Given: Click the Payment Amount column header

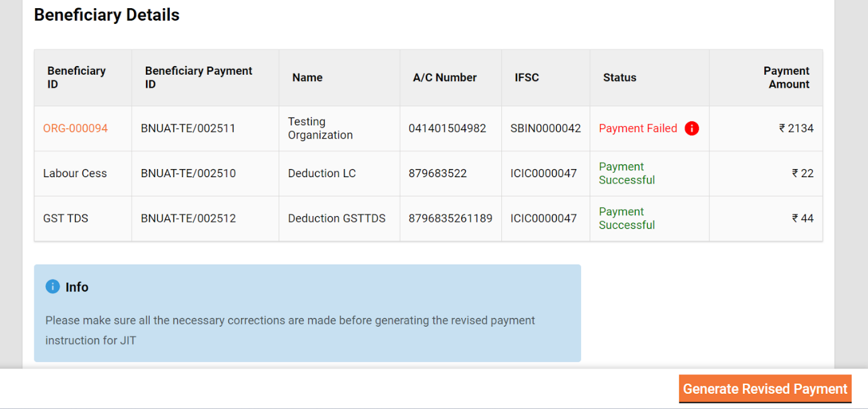Looking at the screenshot, I should [786, 77].
